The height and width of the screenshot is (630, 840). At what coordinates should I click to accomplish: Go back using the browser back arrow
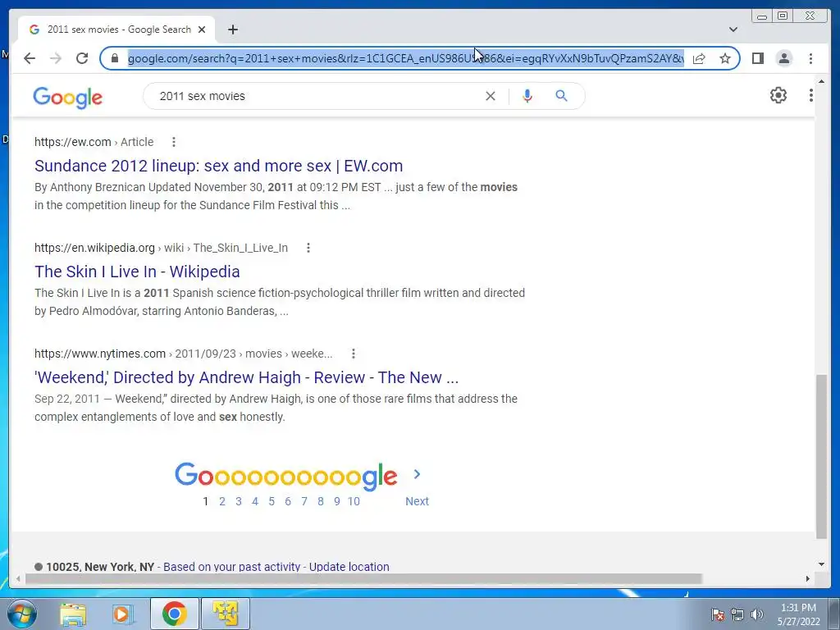click(30, 58)
